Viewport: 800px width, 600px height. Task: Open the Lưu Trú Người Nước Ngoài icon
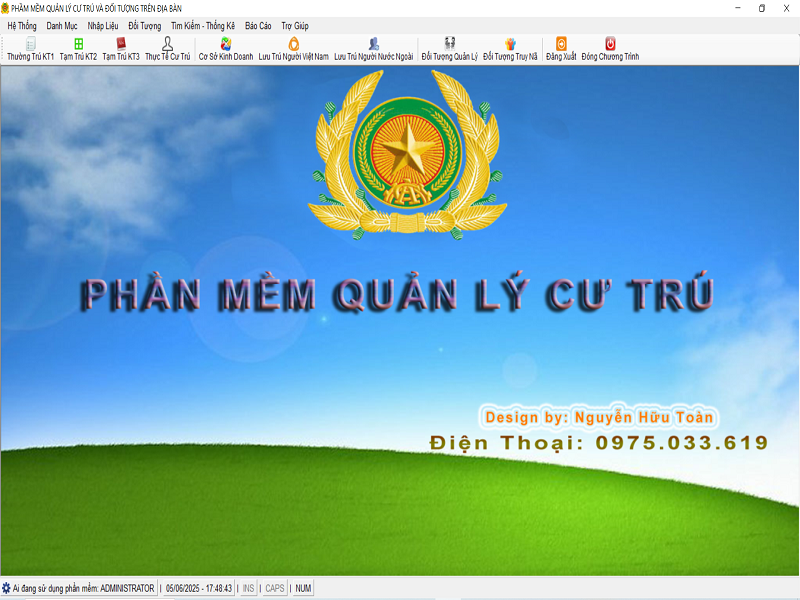coord(373,44)
